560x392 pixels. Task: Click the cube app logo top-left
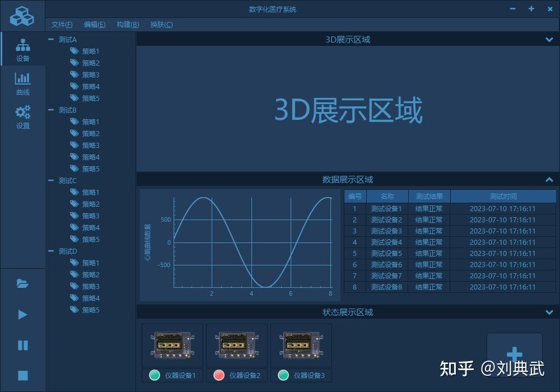click(x=22, y=15)
